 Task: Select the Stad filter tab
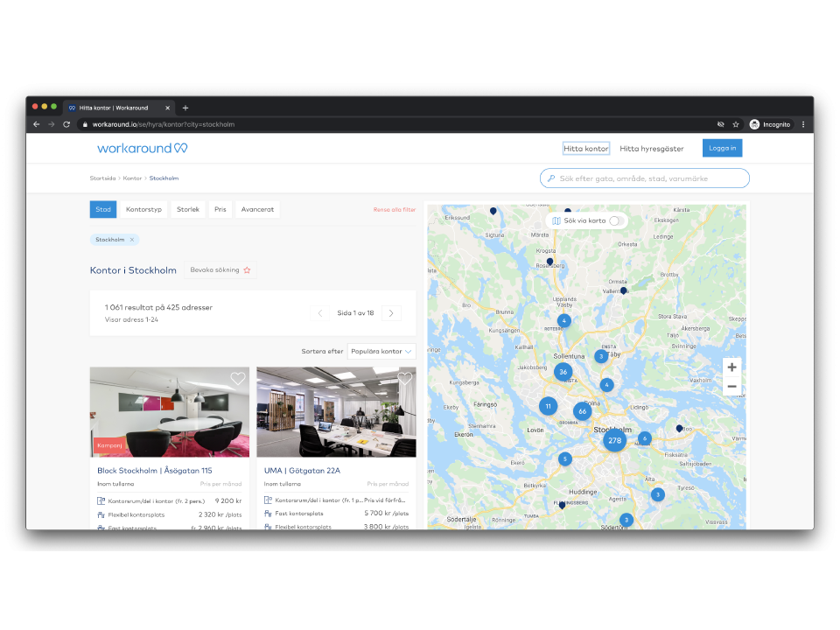tap(103, 210)
